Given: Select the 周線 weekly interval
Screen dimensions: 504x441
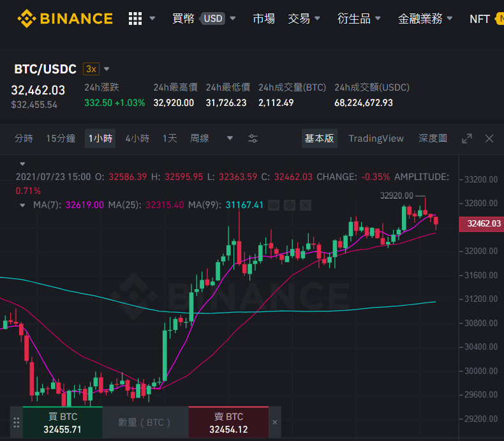Looking at the screenshot, I should click(200, 138).
